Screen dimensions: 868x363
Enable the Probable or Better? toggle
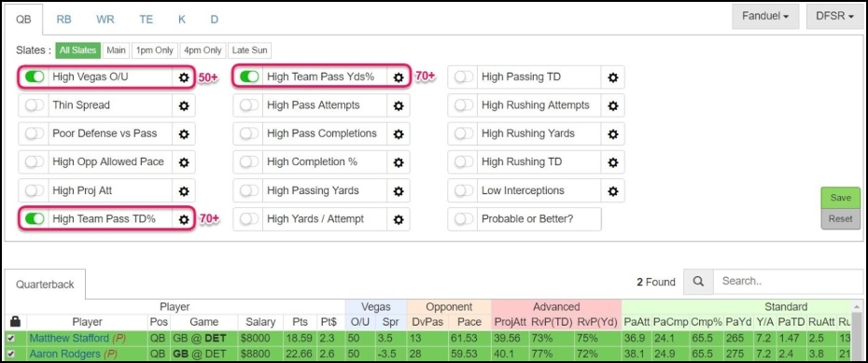pyautogui.click(x=463, y=219)
